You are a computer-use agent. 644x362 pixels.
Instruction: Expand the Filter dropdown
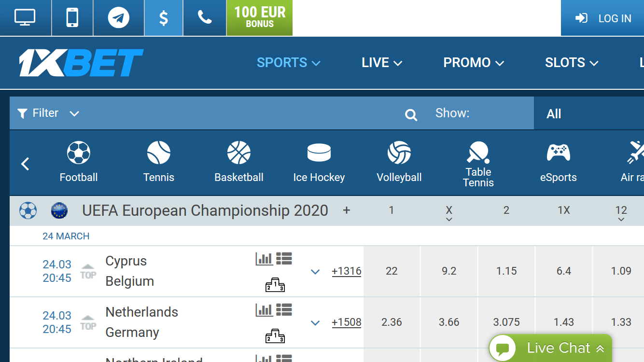point(48,113)
